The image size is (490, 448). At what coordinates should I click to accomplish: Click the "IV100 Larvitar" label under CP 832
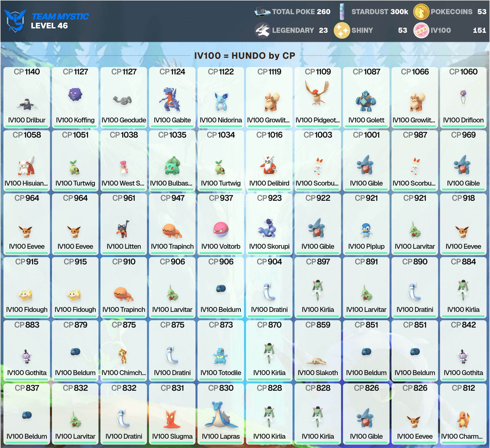(x=75, y=436)
